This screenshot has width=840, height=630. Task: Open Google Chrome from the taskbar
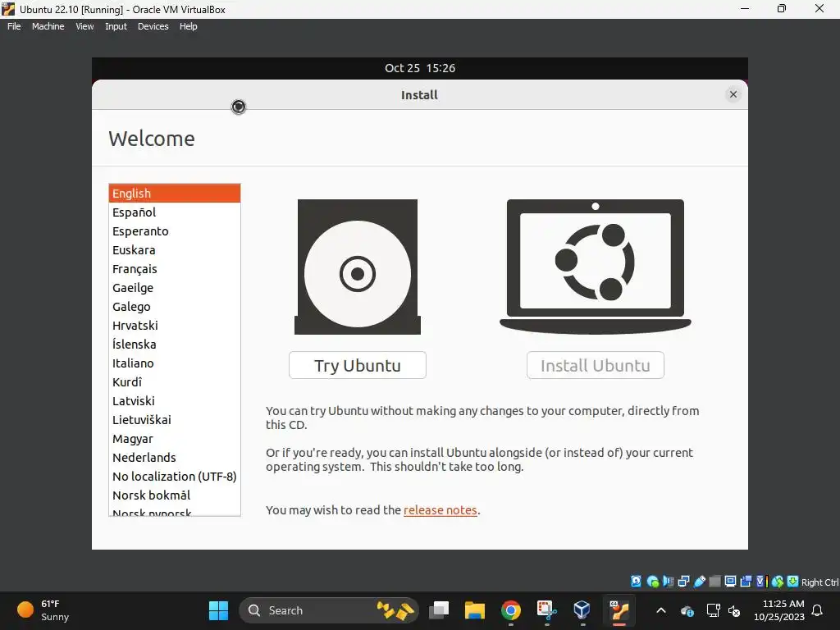[510, 610]
